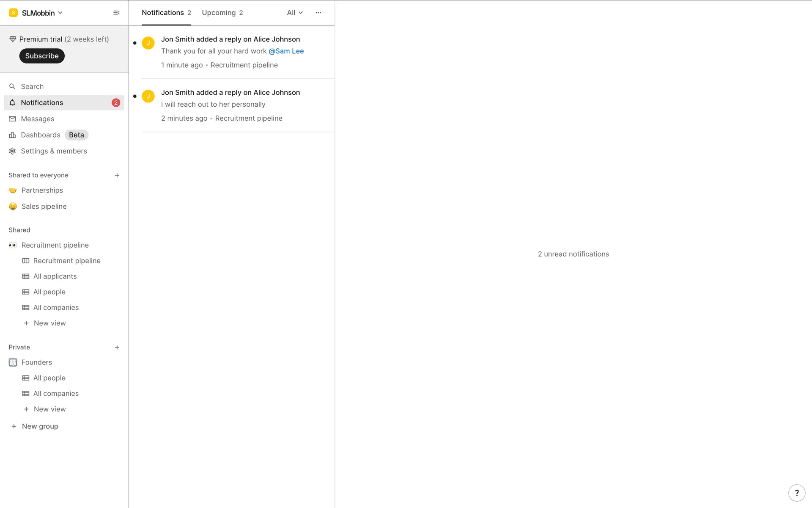Click the help question mark button
The height and width of the screenshot is (508, 812).
(x=796, y=493)
